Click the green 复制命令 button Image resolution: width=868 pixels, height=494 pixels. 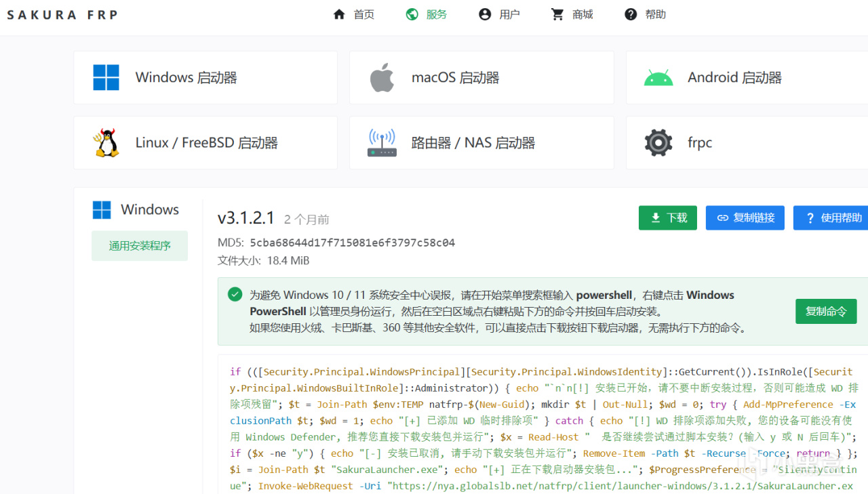pos(826,312)
